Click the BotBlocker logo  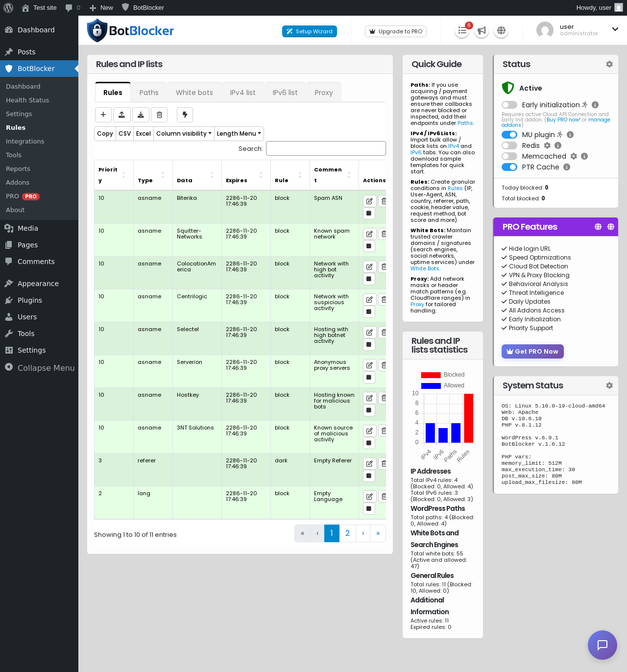point(130,31)
